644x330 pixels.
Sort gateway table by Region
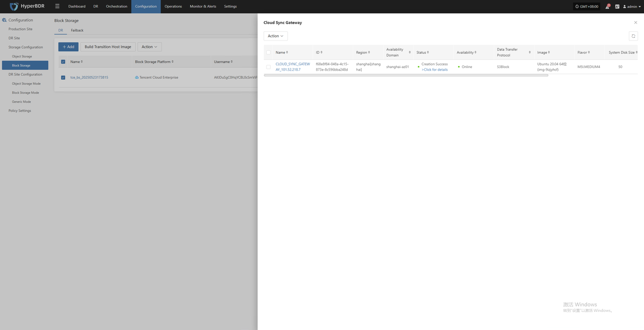369,52
